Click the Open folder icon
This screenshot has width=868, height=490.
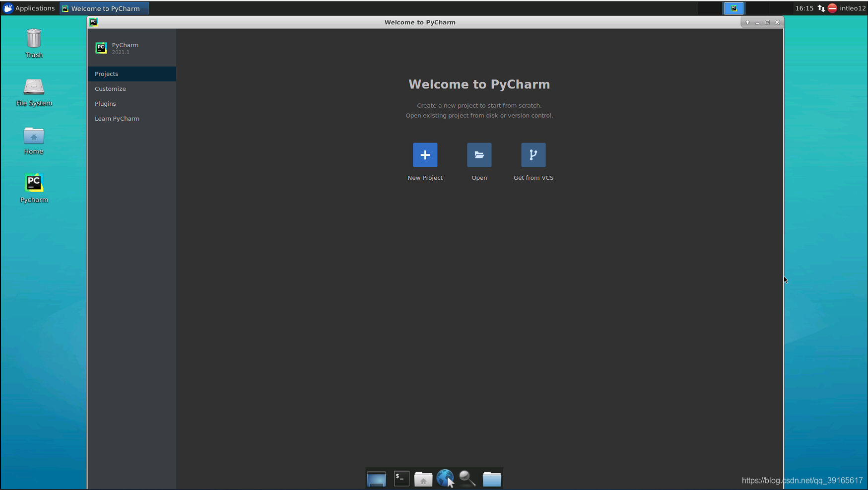[479, 155]
